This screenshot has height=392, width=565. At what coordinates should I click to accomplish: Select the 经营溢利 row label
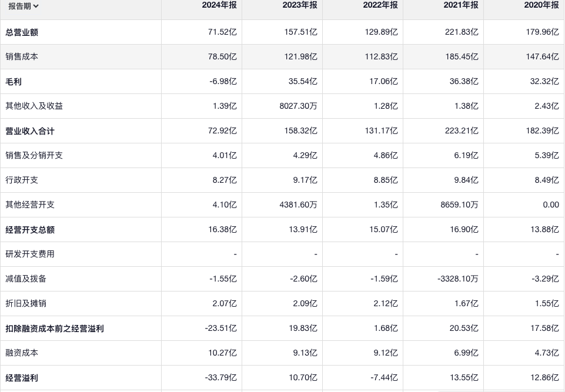22,378
